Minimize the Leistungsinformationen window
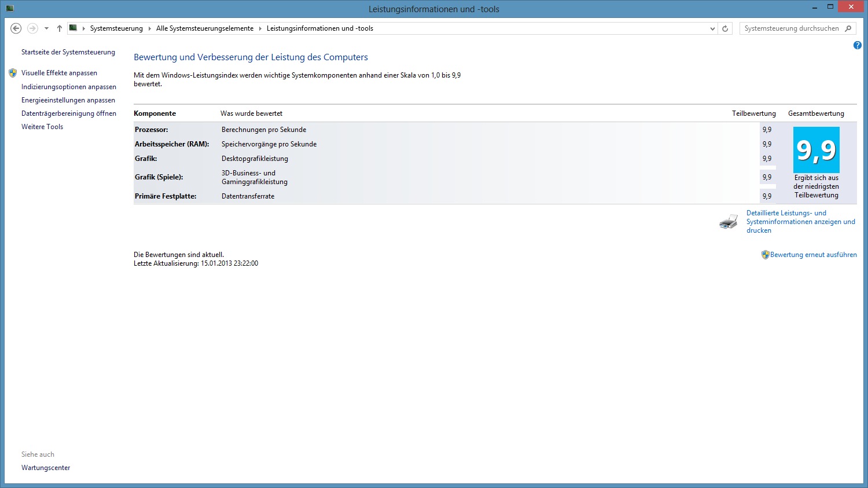Screen dimensions: 868x488 tap(814, 7)
